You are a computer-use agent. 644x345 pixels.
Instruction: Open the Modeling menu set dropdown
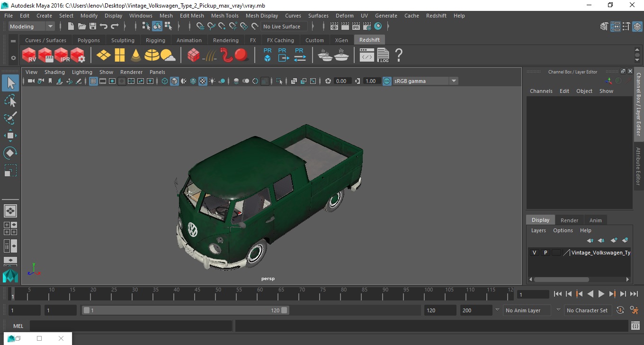[31, 27]
